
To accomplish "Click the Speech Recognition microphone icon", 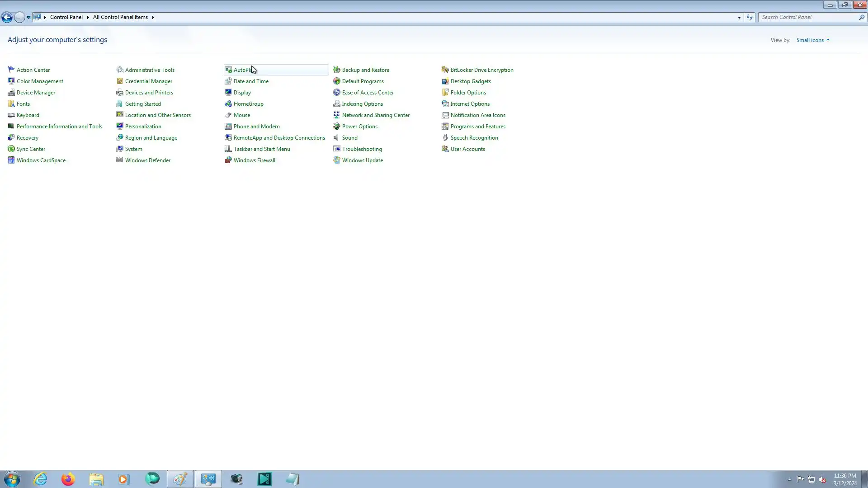I will (445, 138).
